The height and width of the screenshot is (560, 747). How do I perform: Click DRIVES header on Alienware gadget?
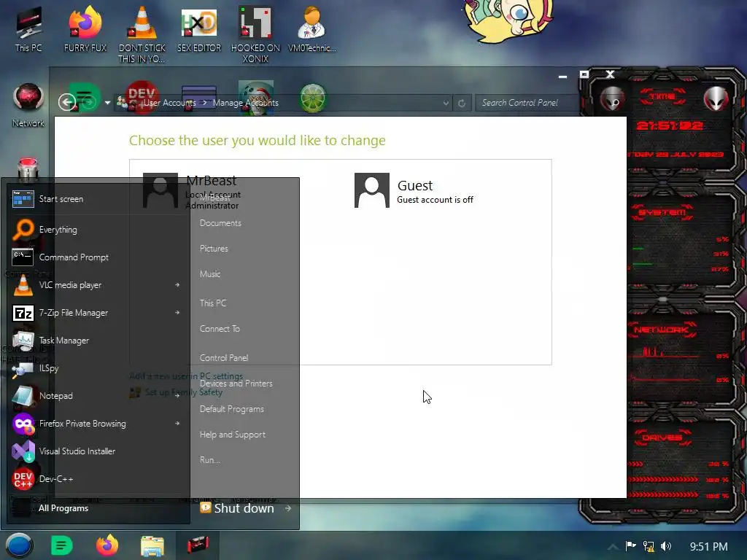tap(662, 437)
